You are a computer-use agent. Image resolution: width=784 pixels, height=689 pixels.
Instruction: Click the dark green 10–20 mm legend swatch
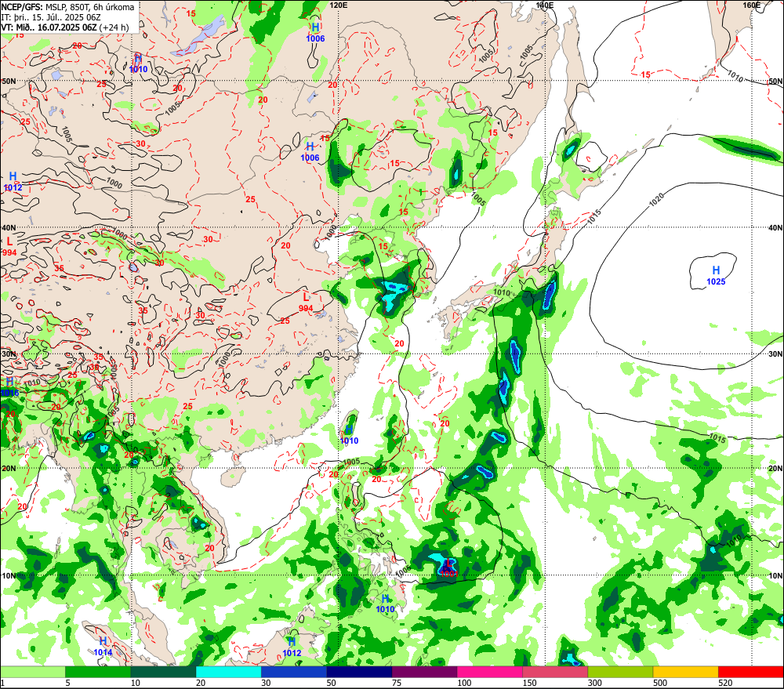coord(164,672)
